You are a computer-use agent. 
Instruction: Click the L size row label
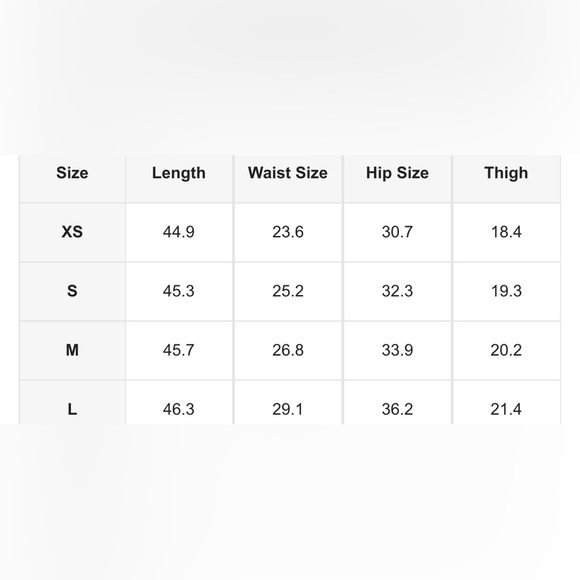point(72,409)
